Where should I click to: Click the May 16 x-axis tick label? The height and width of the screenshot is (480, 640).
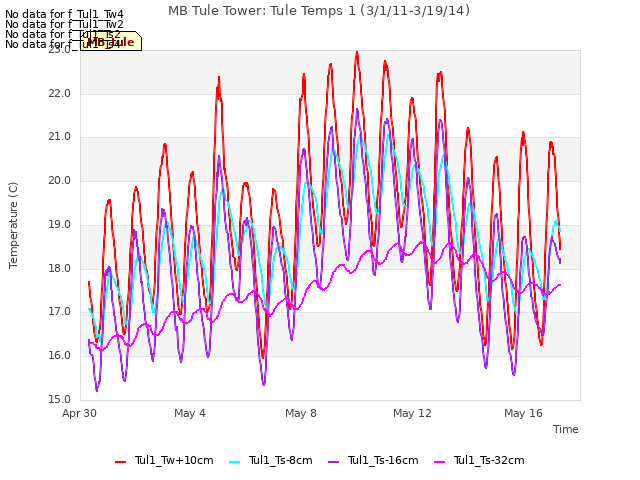tap(523, 413)
